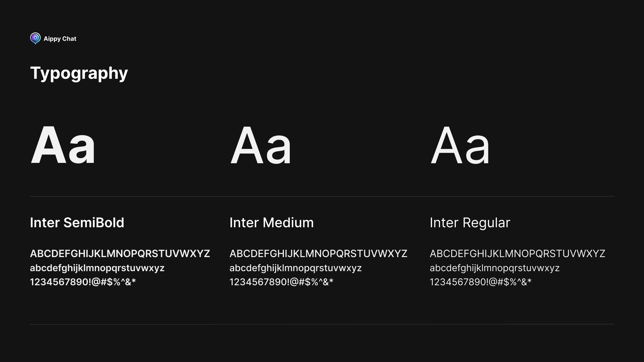Click the Inter Medium label
644x362 pixels.
272,223
